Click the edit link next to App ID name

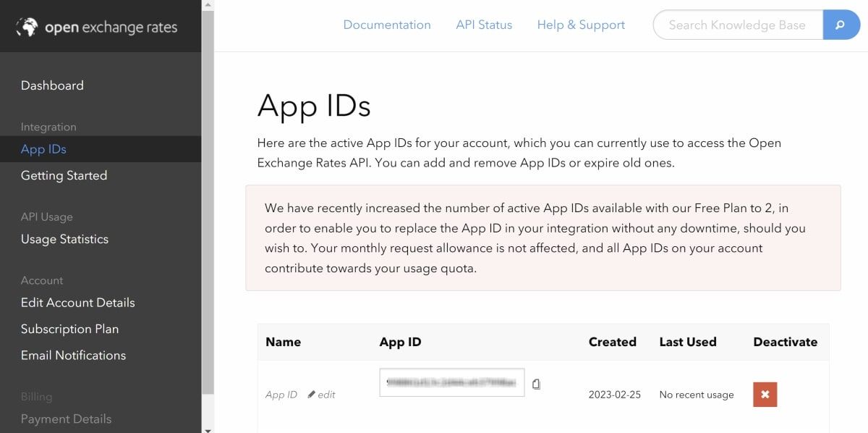click(x=326, y=395)
